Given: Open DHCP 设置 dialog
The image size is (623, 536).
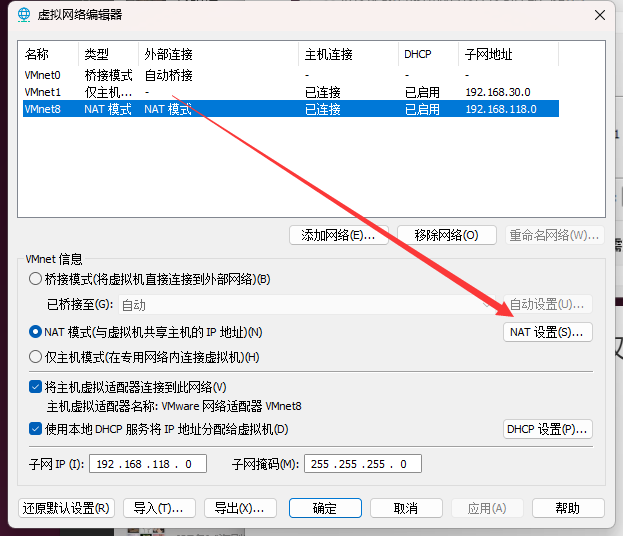Looking at the screenshot, I should click(x=547, y=429).
